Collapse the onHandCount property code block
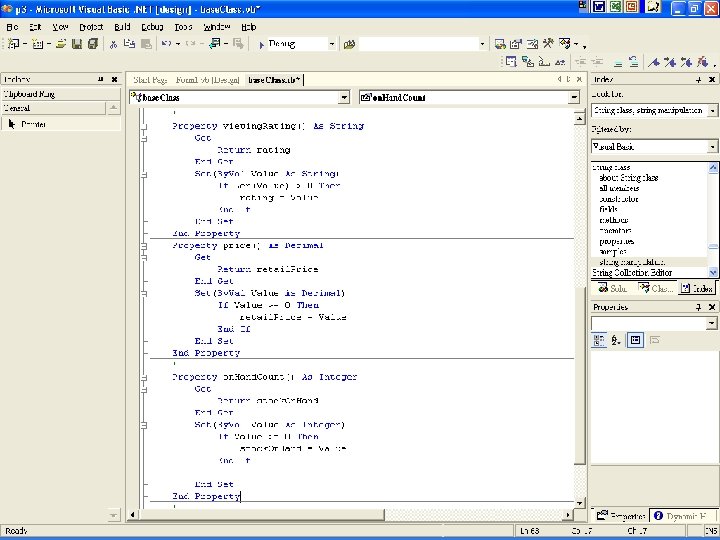 [144, 377]
